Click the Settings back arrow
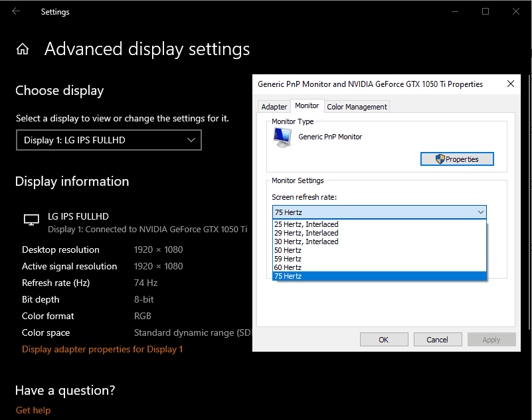Viewport: 532px width, 420px height. (16, 11)
